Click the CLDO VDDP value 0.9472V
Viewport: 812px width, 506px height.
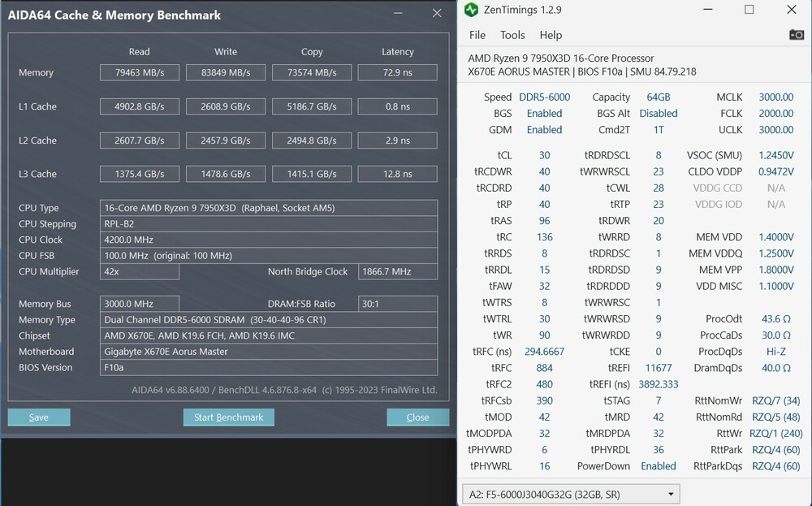(x=775, y=171)
